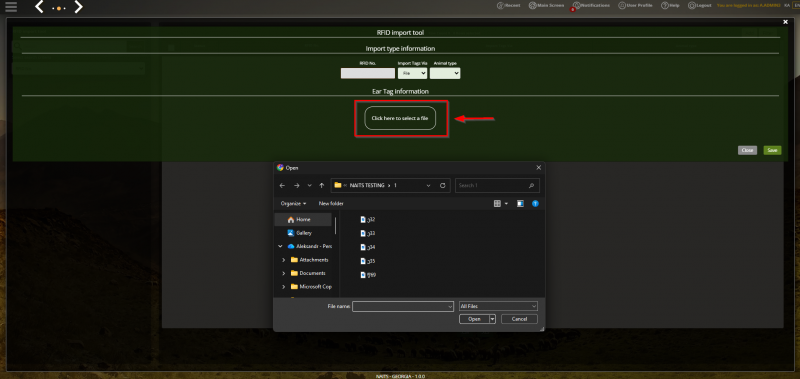This screenshot has width=800, height=379.
Task: Open the Import Tags Via dropdown
Action: tap(412, 73)
